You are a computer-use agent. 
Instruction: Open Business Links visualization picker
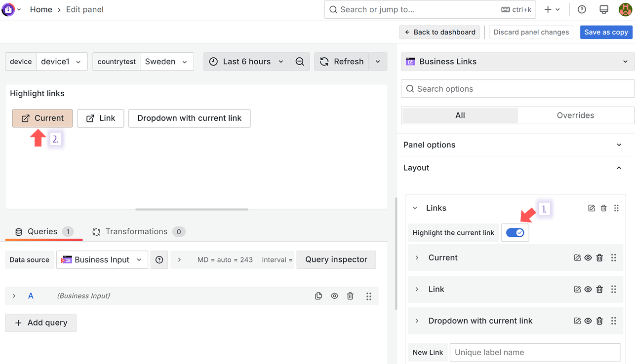[517, 62]
